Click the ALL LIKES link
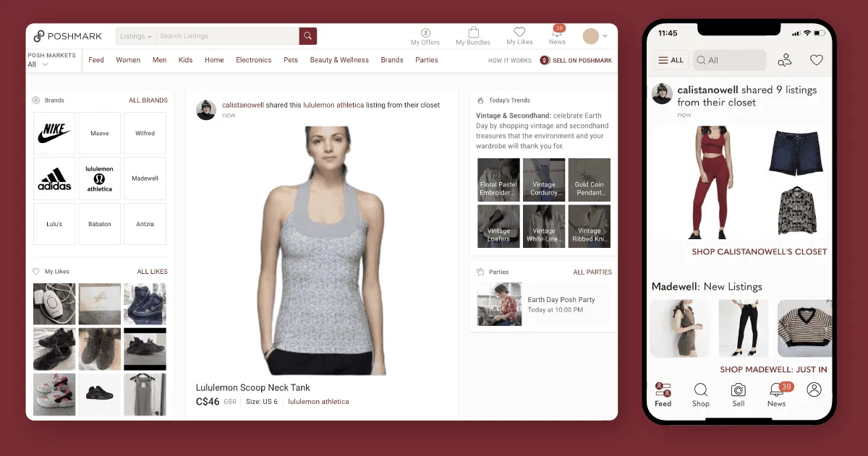 [153, 272]
